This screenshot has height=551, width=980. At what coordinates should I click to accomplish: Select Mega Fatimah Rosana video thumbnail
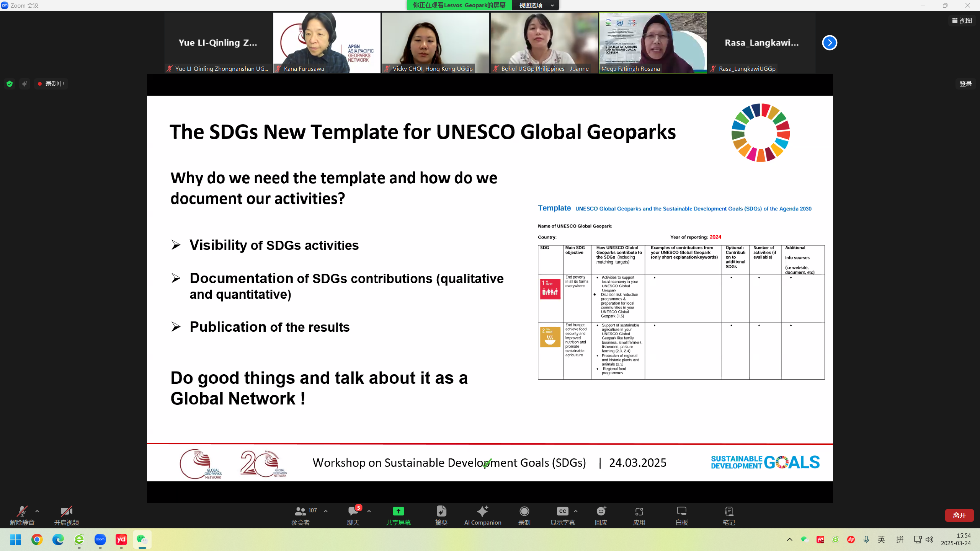[x=653, y=42]
